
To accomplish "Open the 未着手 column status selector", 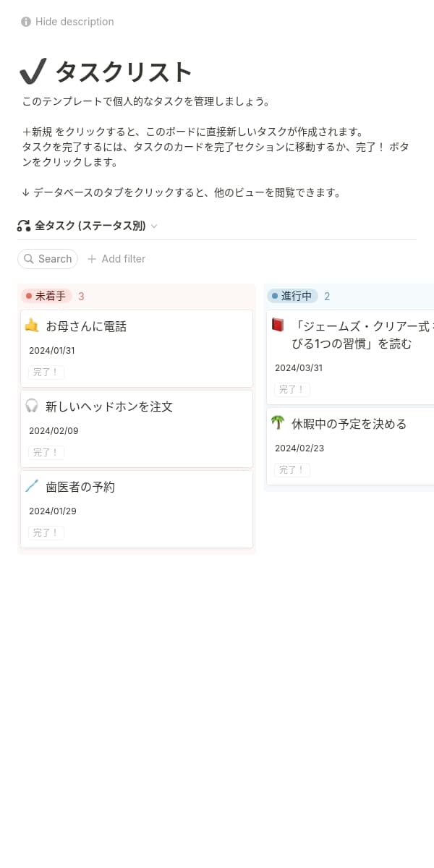I will click(48, 296).
